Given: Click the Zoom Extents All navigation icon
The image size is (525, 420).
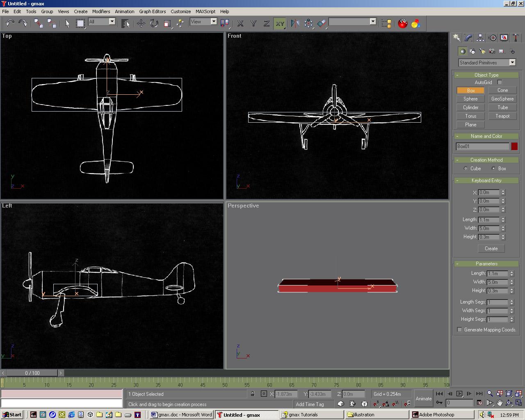Looking at the screenshot, I should pos(518,394).
